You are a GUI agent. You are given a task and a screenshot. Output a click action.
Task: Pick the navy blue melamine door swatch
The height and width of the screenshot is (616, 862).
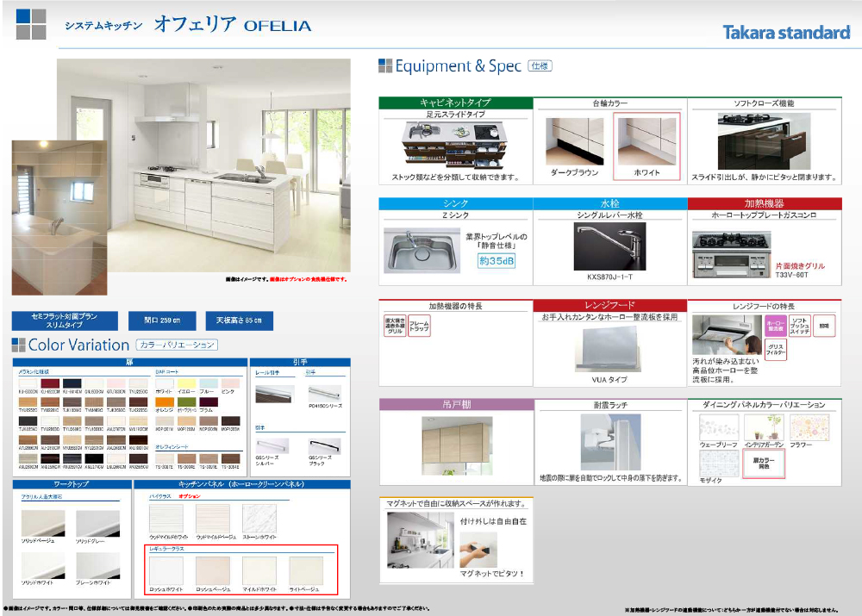pyautogui.click(x=72, y=383)
